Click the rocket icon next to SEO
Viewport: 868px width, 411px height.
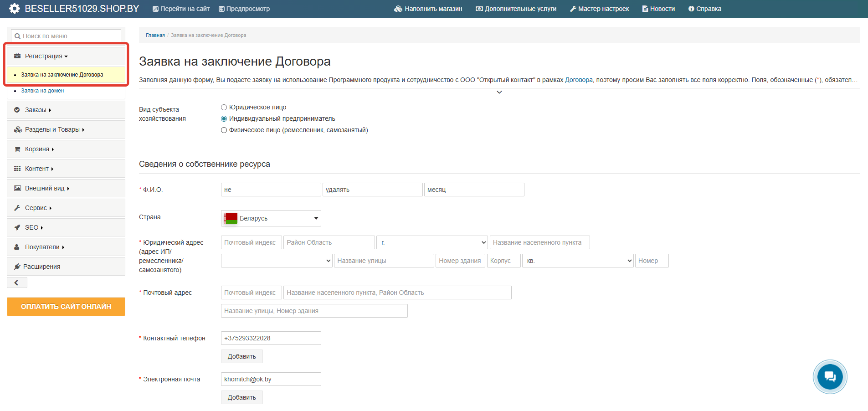point(17,227)
